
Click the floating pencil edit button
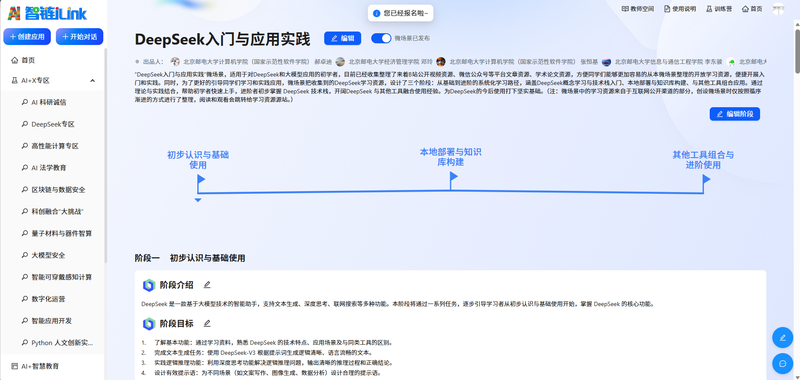pyautogui.click(x=783, y=338)
